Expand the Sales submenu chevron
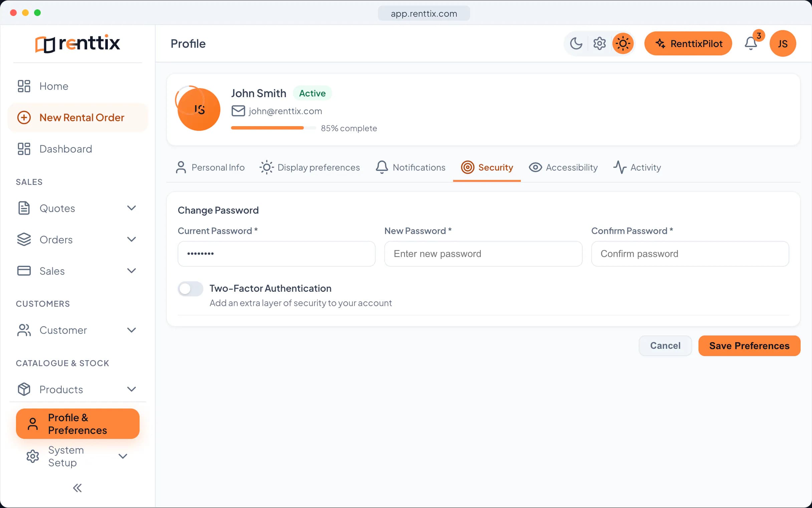The height and width of the screenshot is (508, 812). (x=132, y=271)
